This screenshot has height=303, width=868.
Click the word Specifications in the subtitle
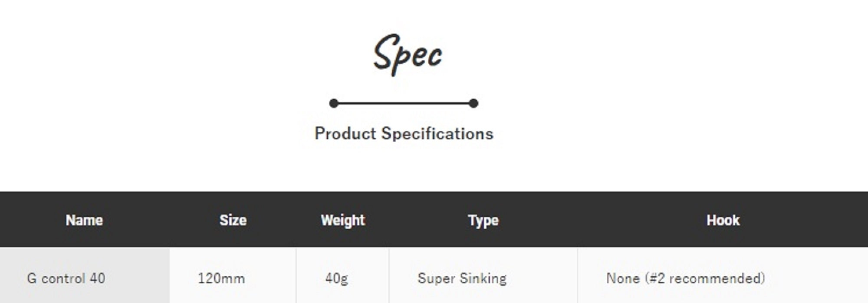coord(437,134)
